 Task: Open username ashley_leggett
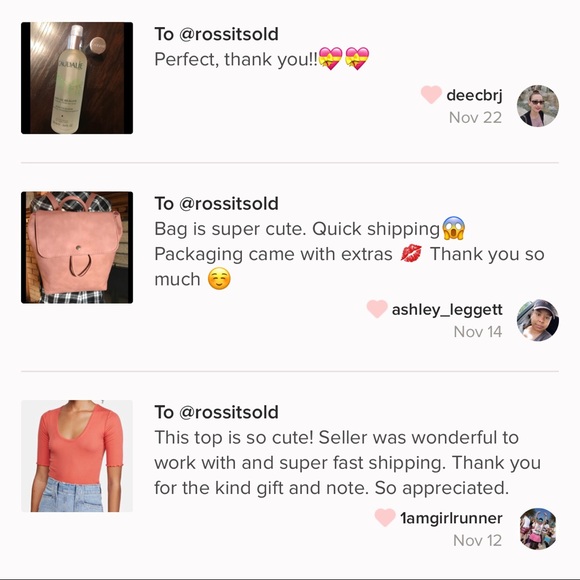[447, 310]
